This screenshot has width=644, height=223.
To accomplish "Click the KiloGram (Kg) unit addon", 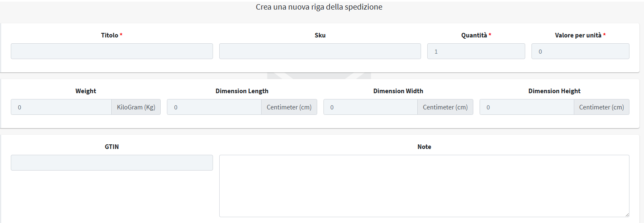I will coord(136,107).
